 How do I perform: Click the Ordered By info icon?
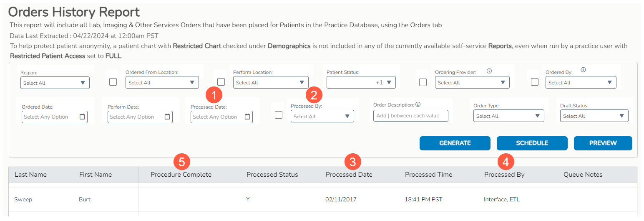pyautogui.click(x=583, y=70)
